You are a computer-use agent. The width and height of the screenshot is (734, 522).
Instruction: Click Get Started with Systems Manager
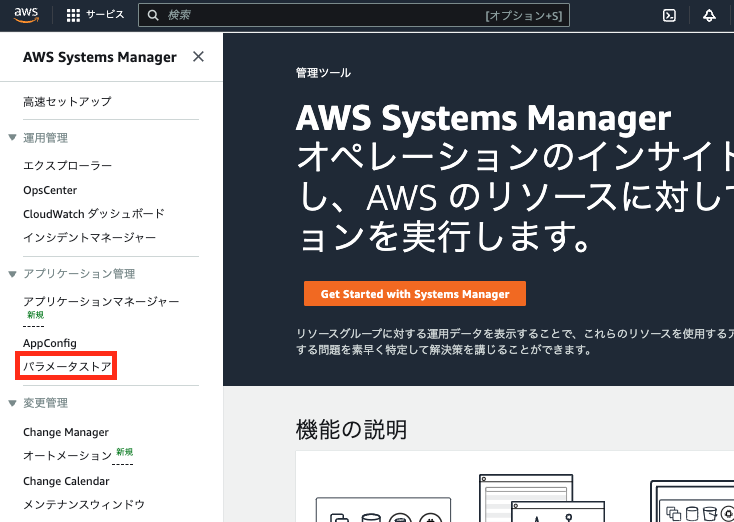415,294
